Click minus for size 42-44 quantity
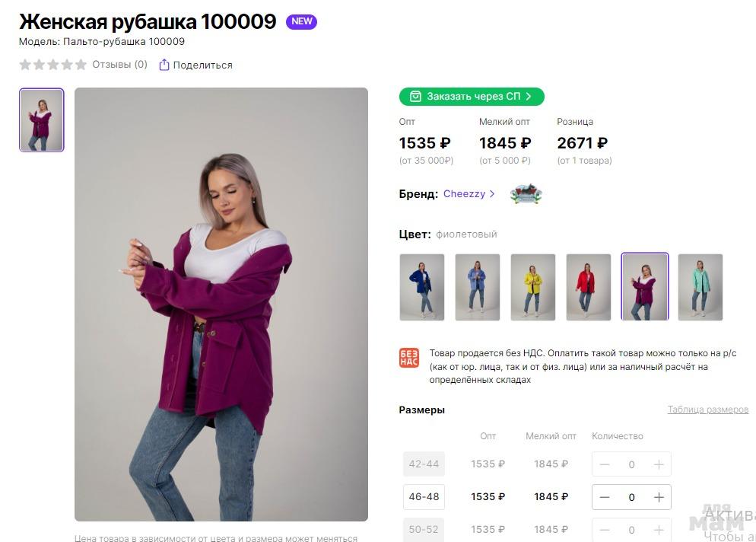756x542 pixels. coord(605,464)
